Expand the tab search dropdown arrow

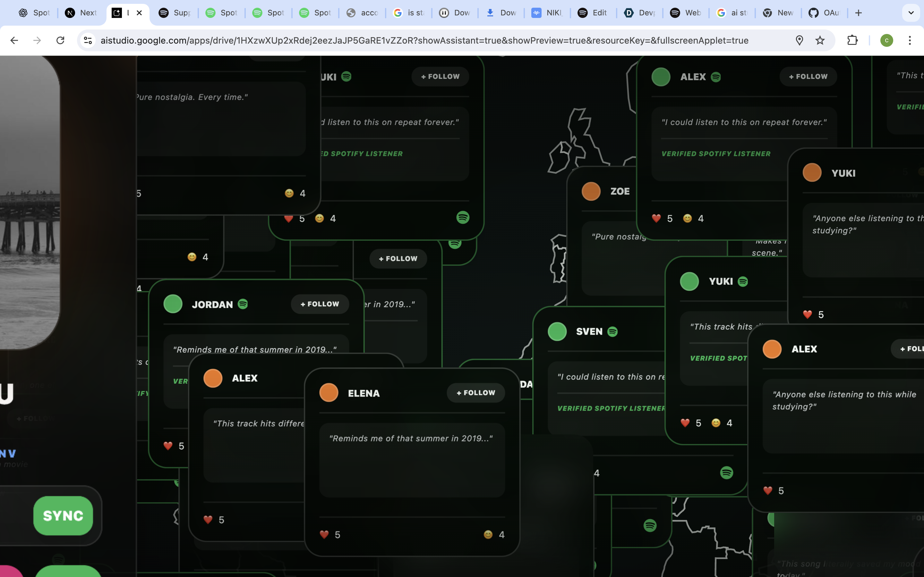coord(911,13)
